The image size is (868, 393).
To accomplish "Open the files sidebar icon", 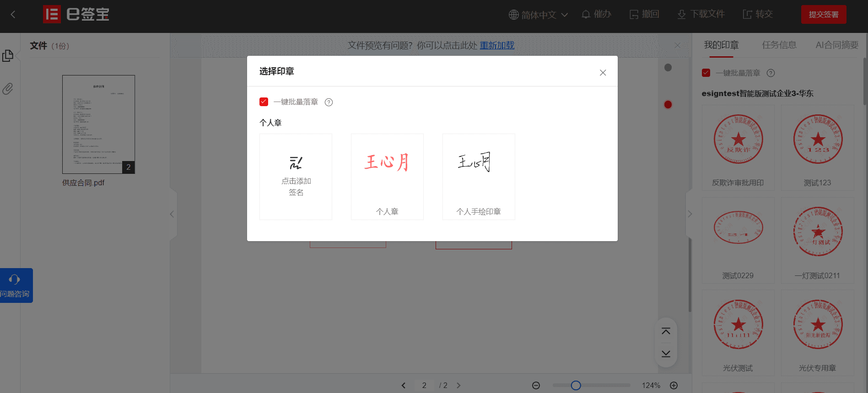I will [x=8, y=56].
